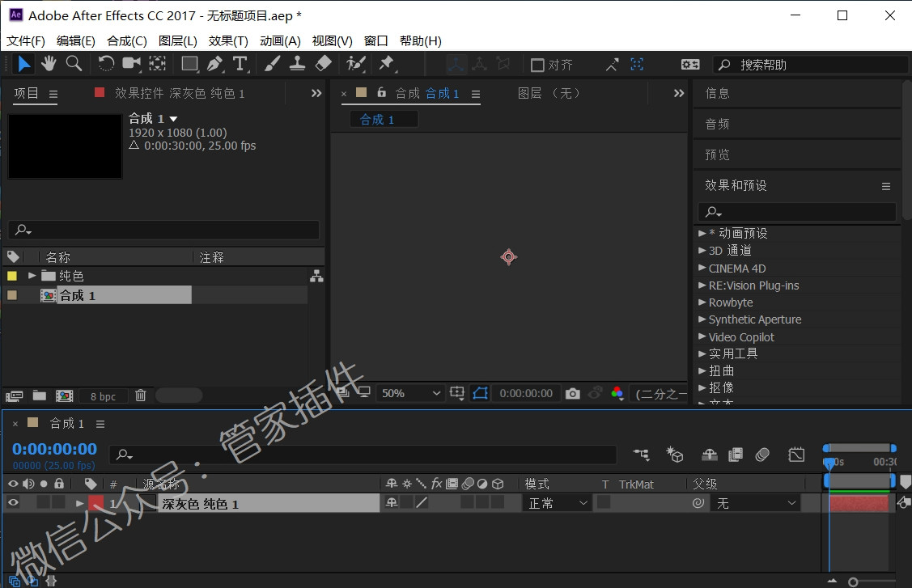Select the Unified Camera tool
The height and width of the screenshot is (588, 912).
[x=131, y=63]
